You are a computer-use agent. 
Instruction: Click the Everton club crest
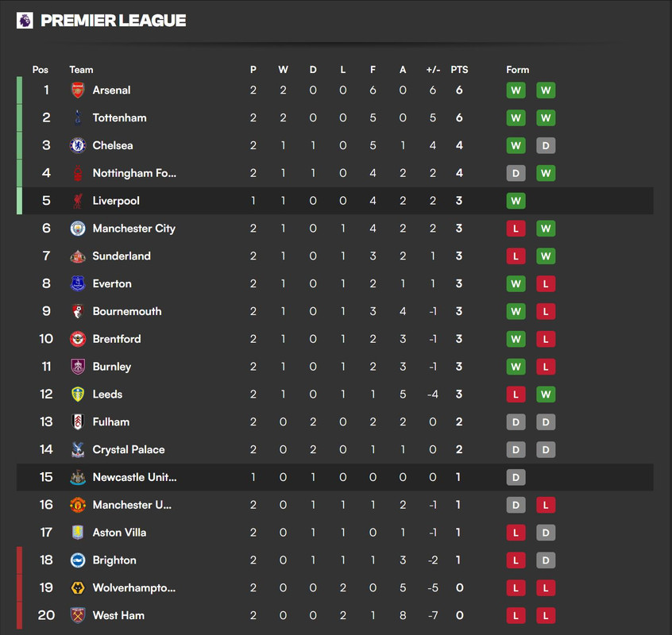[x=78, y=283]
